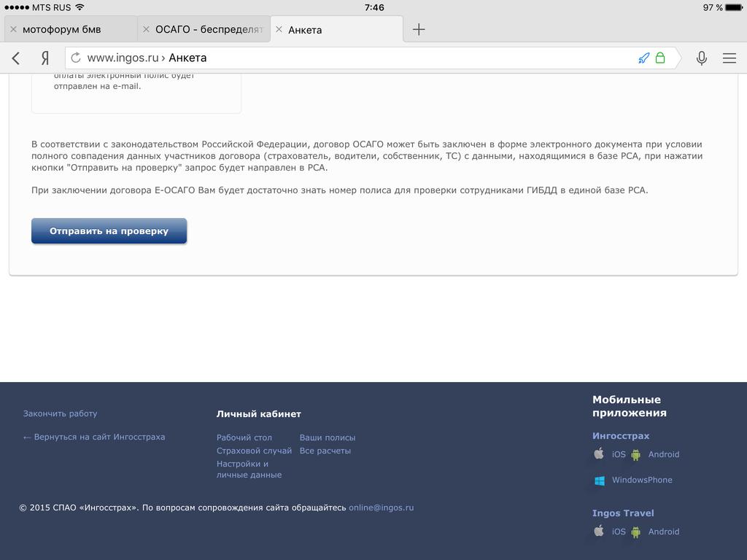The image size is (747, 560).
Task: Switch to the ОСАГО tab
Action: [x=209, y=30]
